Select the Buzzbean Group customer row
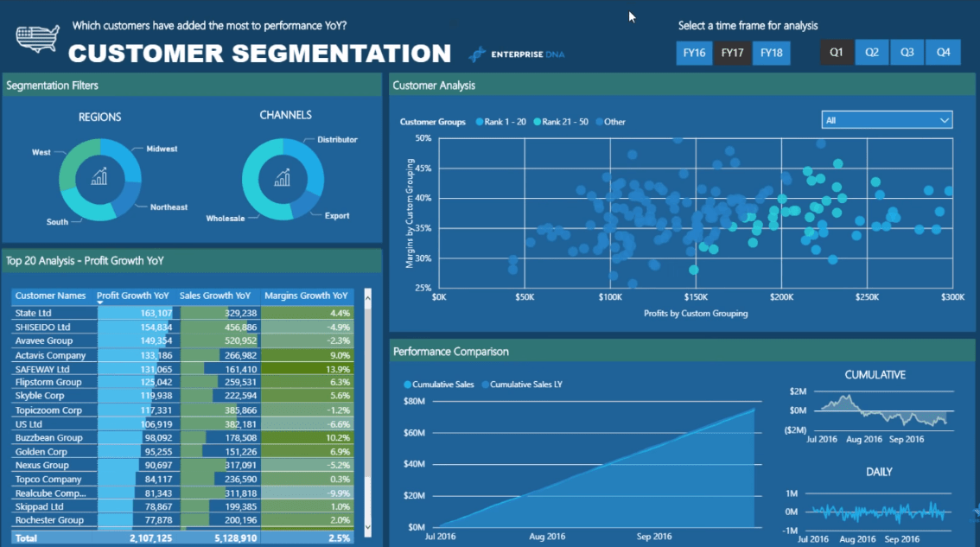The height and width of the screenshot is (547, 980). pos(182,437)
